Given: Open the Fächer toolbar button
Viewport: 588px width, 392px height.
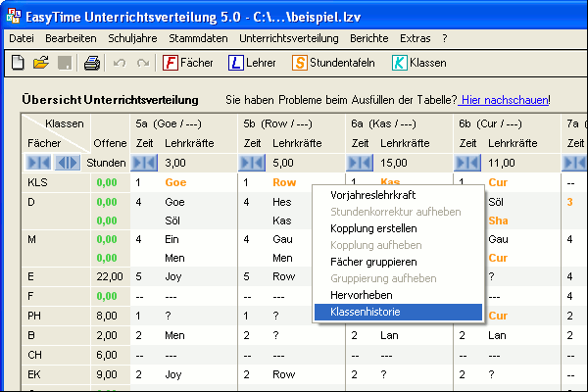Looking at the screenshot, I should [188, 63].
